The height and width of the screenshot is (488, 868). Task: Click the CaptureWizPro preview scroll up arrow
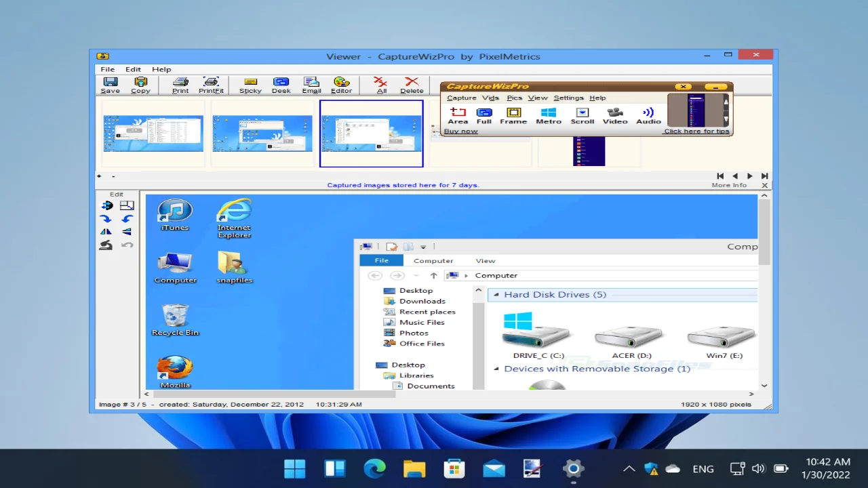click(726, 100)
